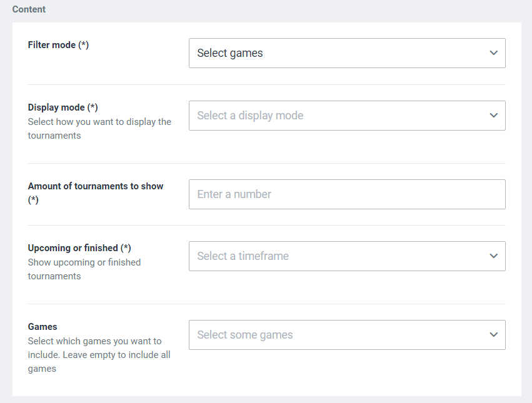Click the 'Games' field label

point(43,327)
